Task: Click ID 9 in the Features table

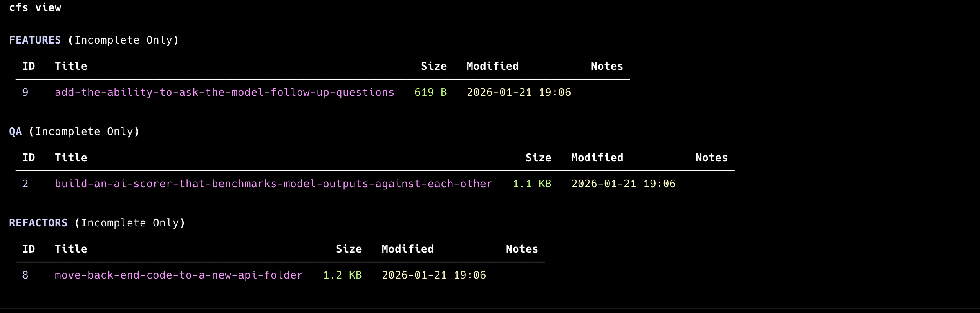Action: (25, 93)
